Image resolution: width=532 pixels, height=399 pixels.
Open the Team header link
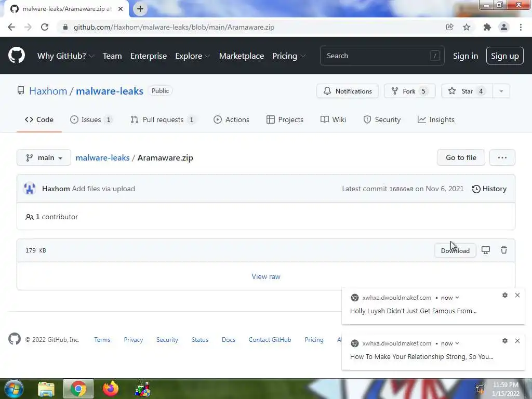tap(112, 56)
